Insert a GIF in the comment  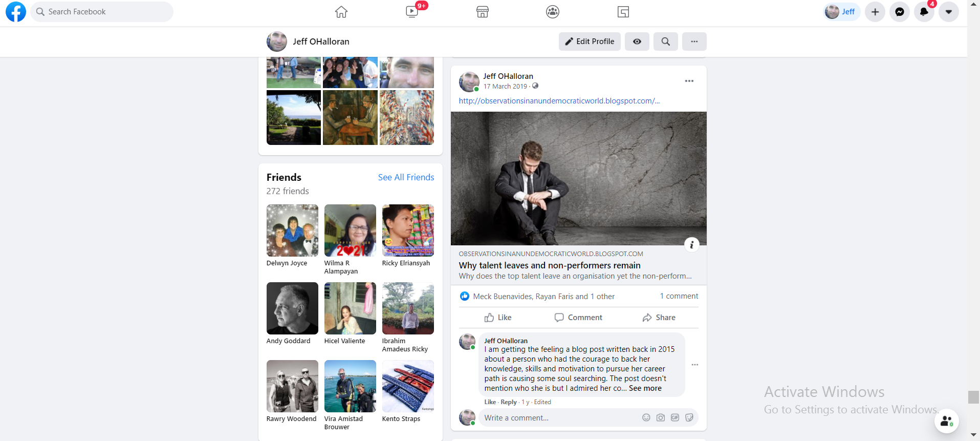(675, 417)
